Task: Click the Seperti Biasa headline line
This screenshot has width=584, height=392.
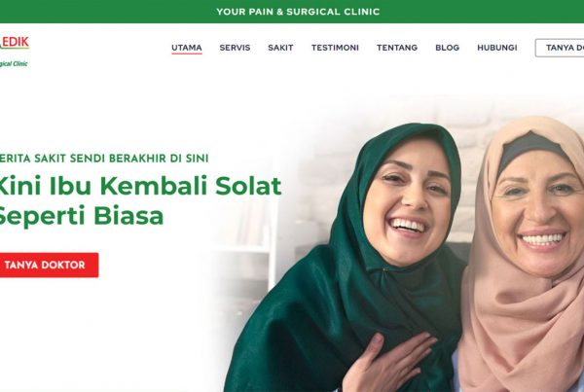Action: [x=81, y=216]
